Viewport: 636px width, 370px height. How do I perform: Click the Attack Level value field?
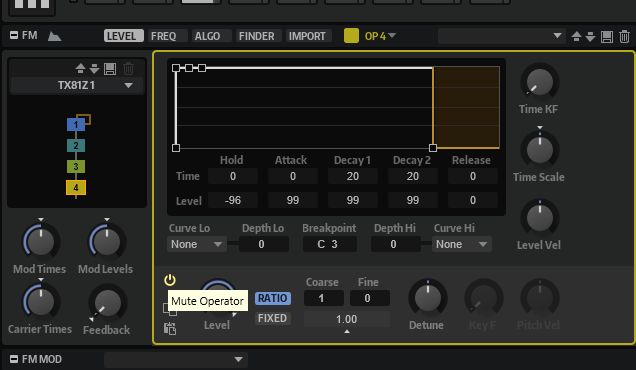[292, 200]
